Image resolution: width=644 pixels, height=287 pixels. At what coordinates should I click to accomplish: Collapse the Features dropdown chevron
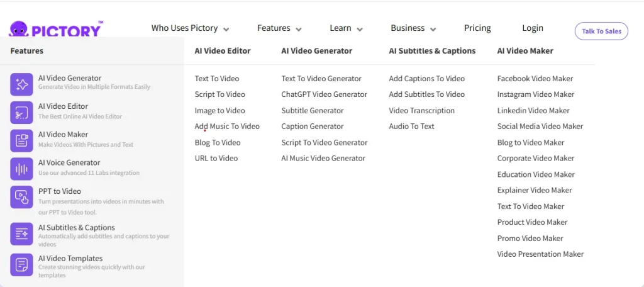(x=299, y=29)
